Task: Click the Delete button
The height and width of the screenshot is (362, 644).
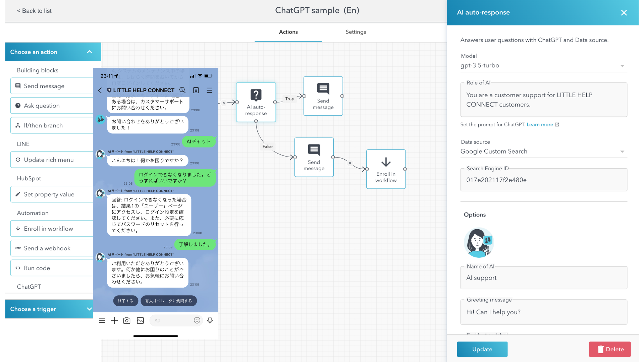Action: coord(610,349)
